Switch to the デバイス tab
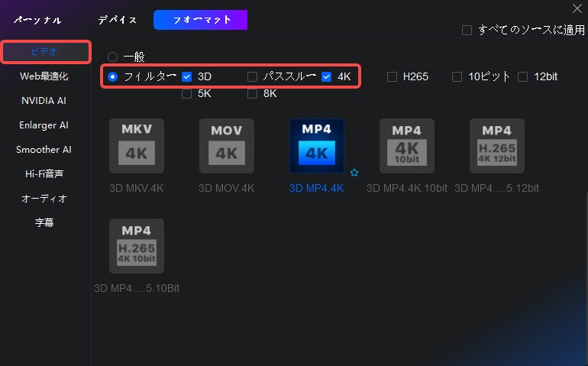 tap(118, 20)
